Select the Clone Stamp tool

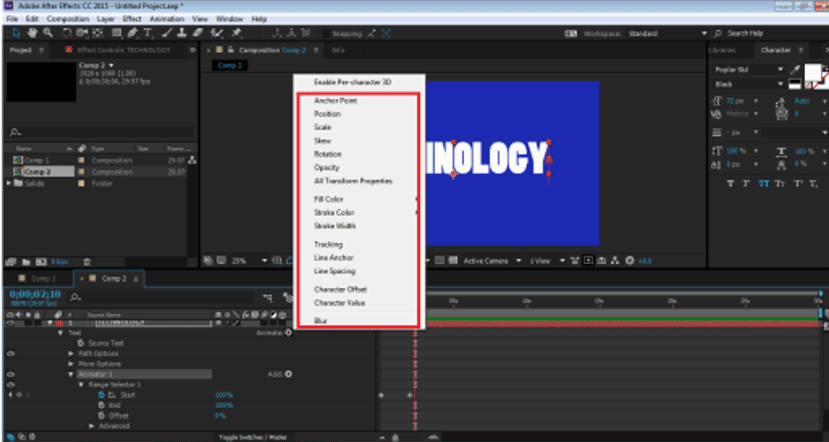tap(181, 33)
